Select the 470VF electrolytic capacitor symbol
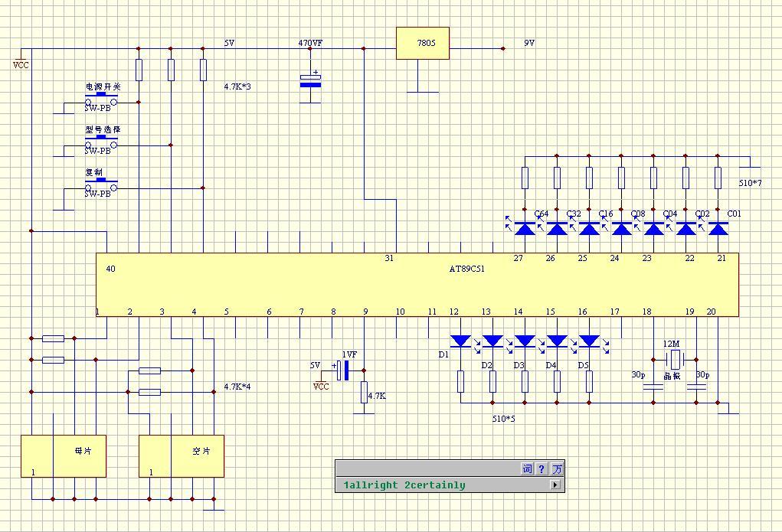Screen dimensions: 782x532 [x=310, y=81]
